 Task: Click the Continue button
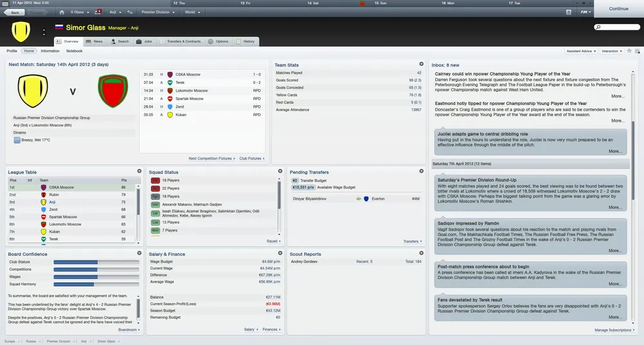pyautogui.click(x=618, y=8)
